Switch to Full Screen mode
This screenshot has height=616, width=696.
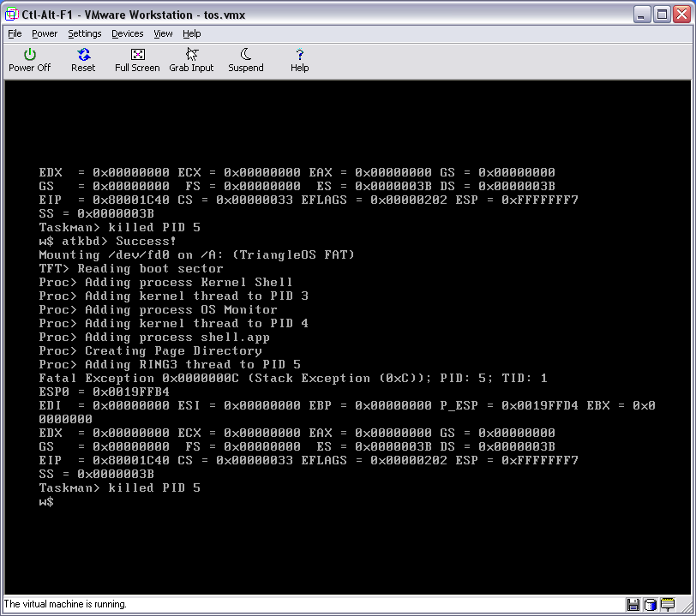[137, 60]
